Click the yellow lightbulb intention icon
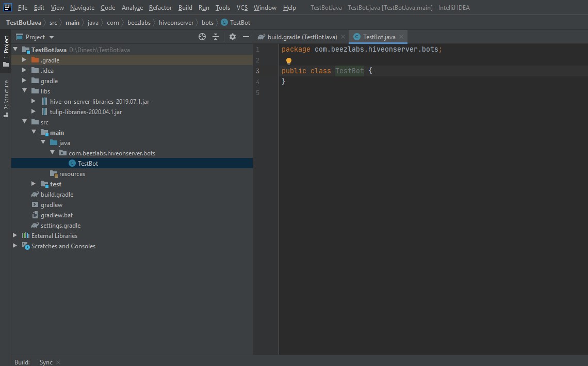 pos(289,61)
